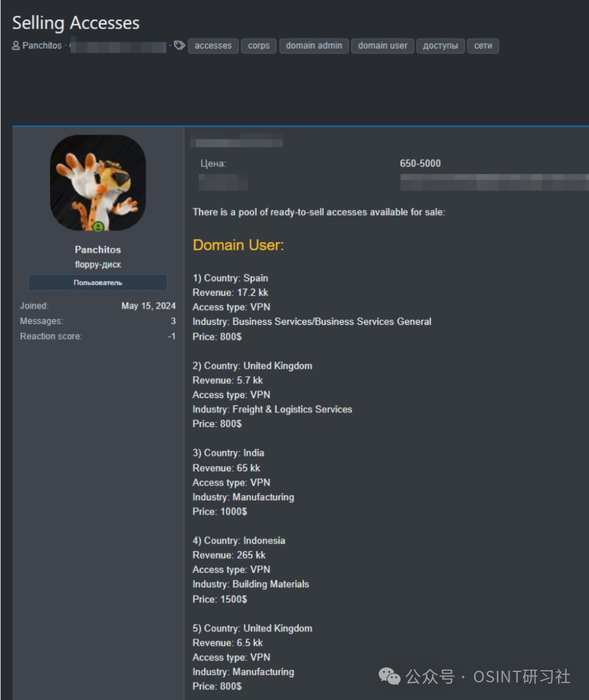Open the Panchitos author link under the title
This screenshot has height=700, width=589.
click(x=42, y=46)
